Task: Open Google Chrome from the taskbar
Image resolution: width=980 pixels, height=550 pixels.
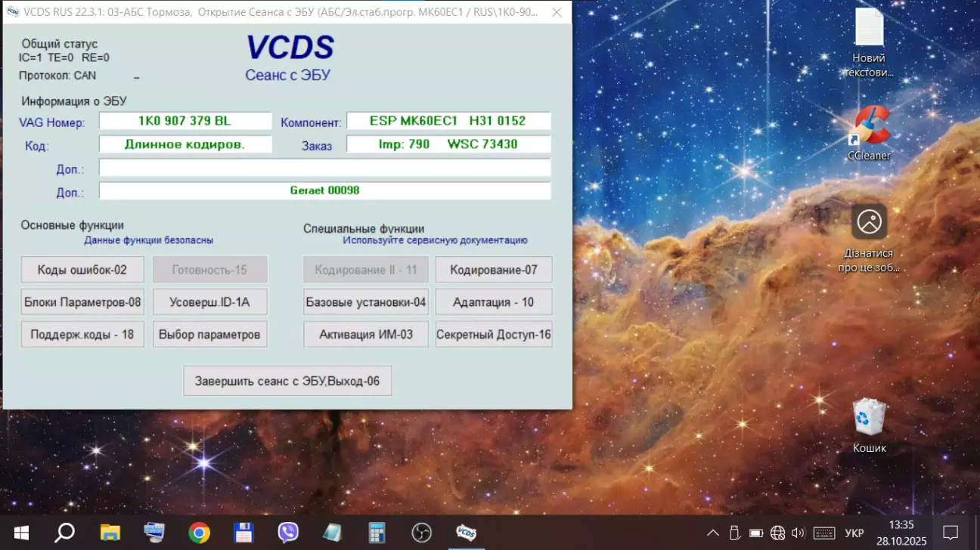Action: (x=199, y=533)
